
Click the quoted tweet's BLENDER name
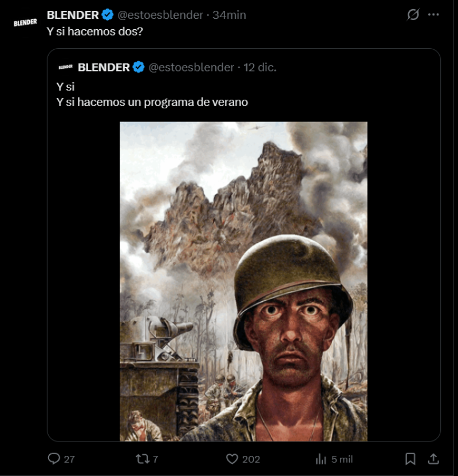[104, 67]
